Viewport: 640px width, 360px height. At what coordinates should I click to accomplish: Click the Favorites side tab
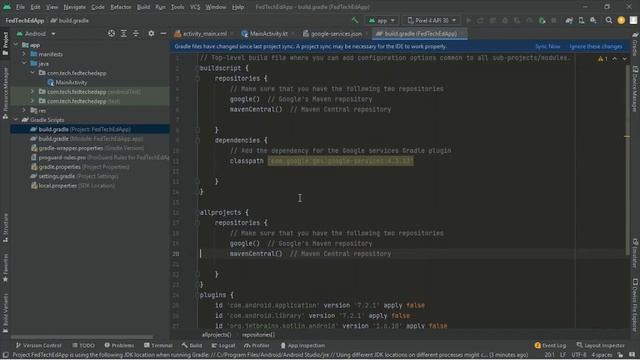pos(5,267)
